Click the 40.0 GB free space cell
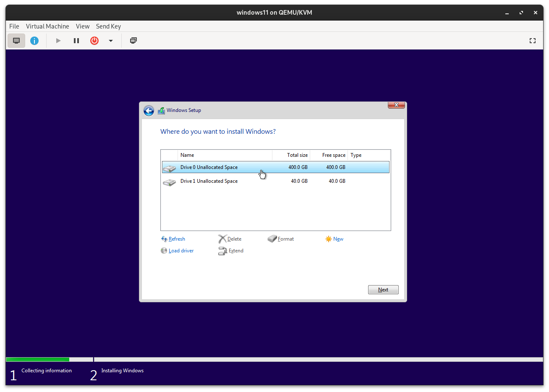549x392 pixels. (x=337, y=181)
